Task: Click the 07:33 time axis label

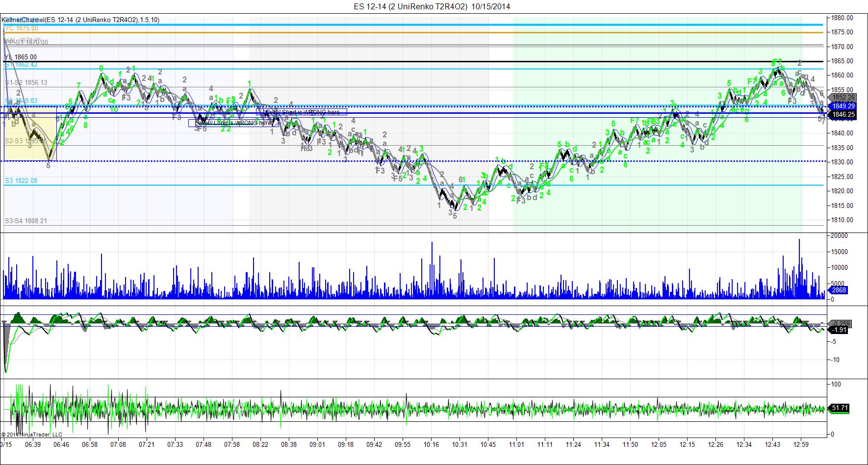Action: [175, 445]
